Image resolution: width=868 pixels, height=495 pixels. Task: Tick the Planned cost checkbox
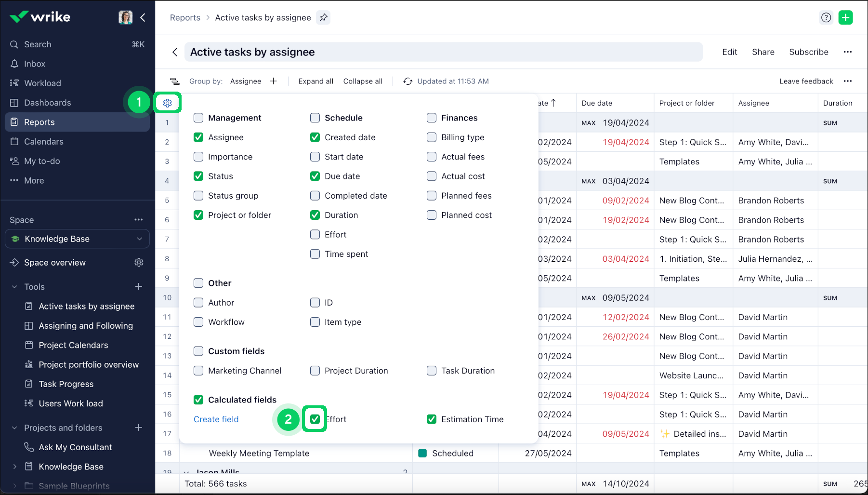click(x=432, y=215)
